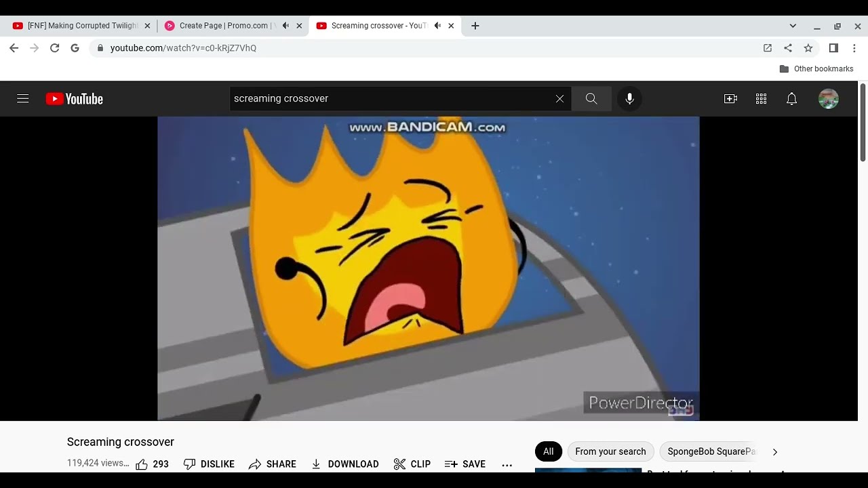Open the YouTube apps grid

(761, 99)
